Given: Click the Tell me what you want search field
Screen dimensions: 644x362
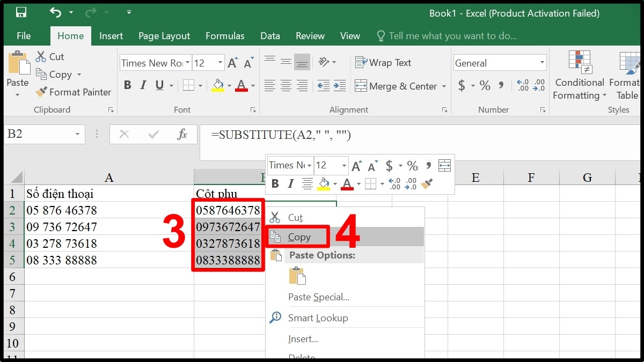Looking at the screenshot, I should [452, 36].
